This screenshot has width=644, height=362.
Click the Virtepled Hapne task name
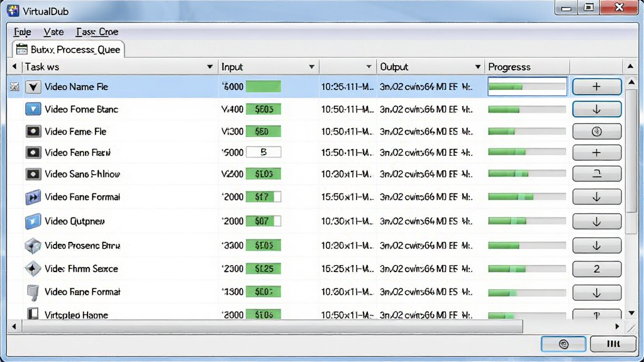click(76, 315)
